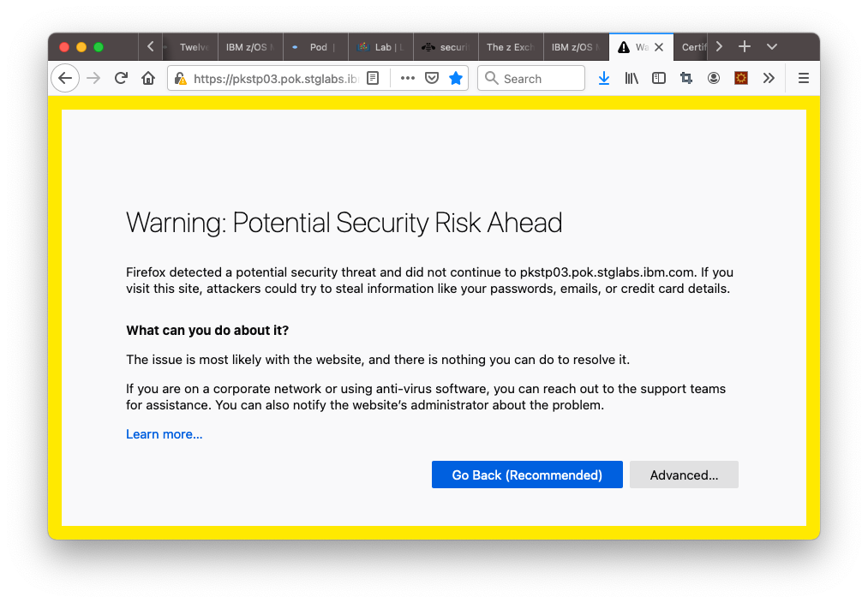Screen dimensions: 868x603
Task: Open the hamburger application menu
Action: point(803,78)
